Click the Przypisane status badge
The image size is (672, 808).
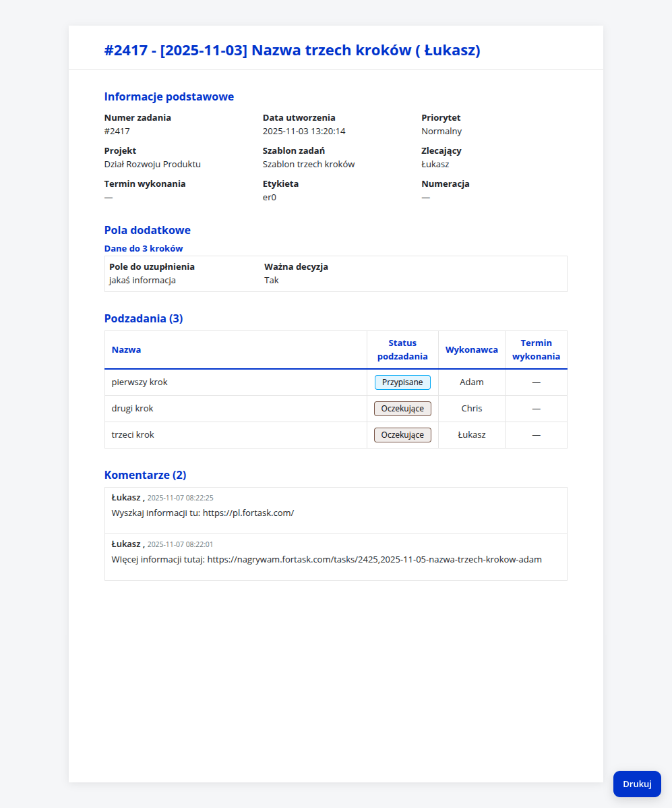(402, 382)
